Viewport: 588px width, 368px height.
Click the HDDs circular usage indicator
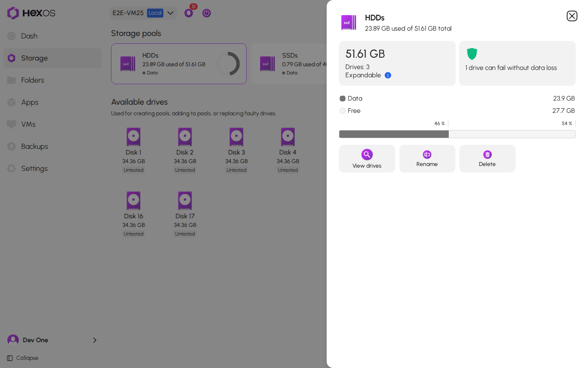228,64
